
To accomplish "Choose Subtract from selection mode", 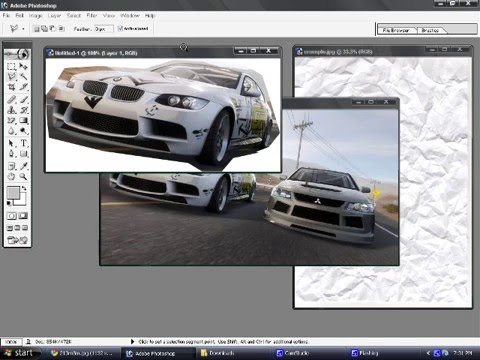I will (x=53, y=29).
